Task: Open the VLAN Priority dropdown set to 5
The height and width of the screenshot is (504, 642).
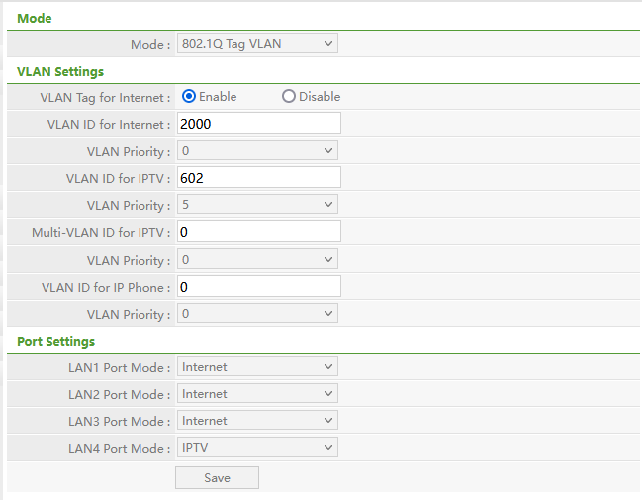Action: point(257,205)
